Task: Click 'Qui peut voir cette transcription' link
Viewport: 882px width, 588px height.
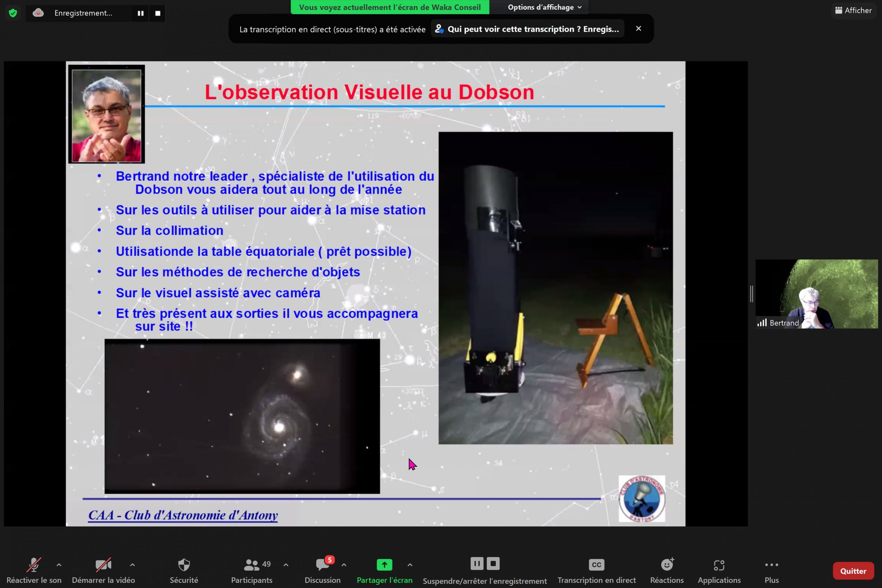Action: 527,29
